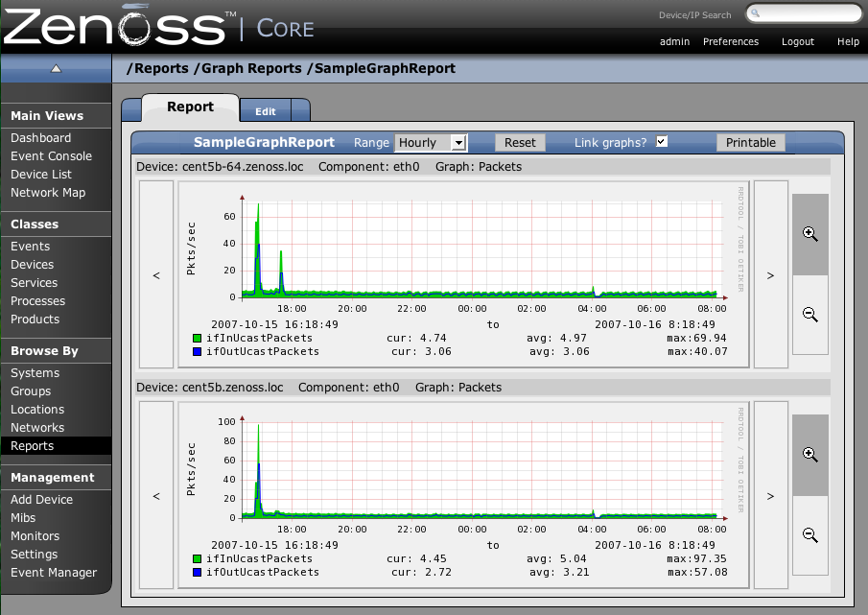868x615 pixels.
Task: Open Preferences
Action: (x=731, y=41)
